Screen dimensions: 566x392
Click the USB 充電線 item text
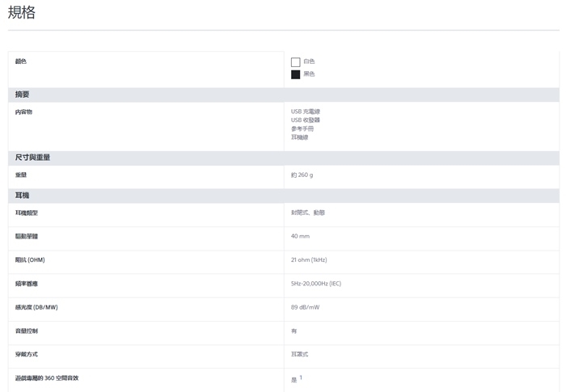(306, 112)
